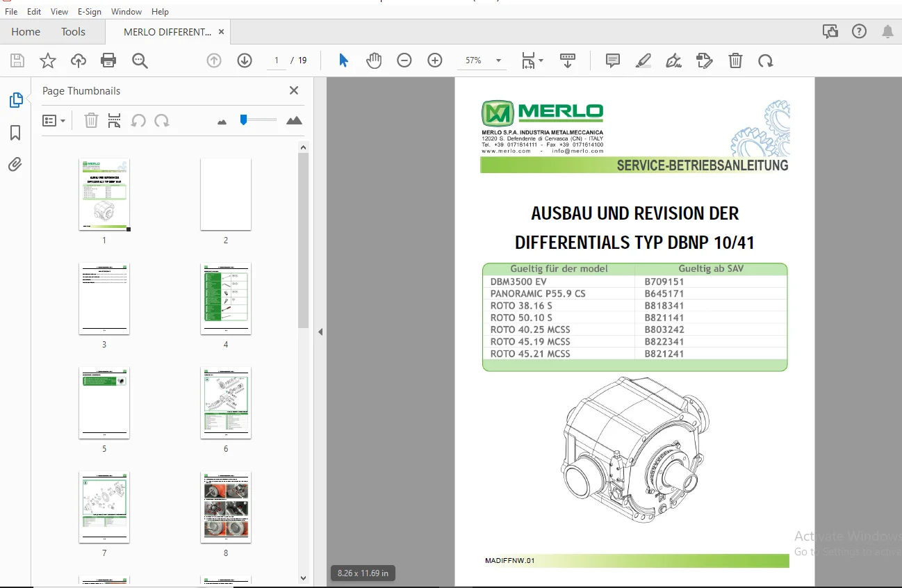Click the thumbnails panel scroll up arrow
Viewport: 902px width, 588px height.
[303, 147]
